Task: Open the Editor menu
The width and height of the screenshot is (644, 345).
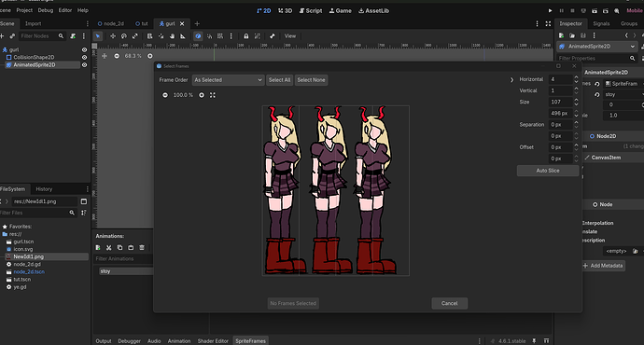Action: [65, 10]
